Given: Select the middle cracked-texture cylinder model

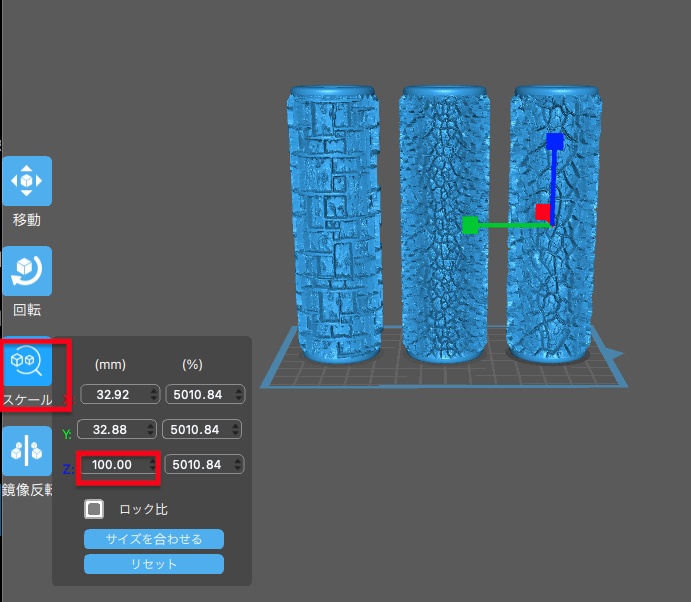Looking at the screenshot, I should click(x=444, y=225).
